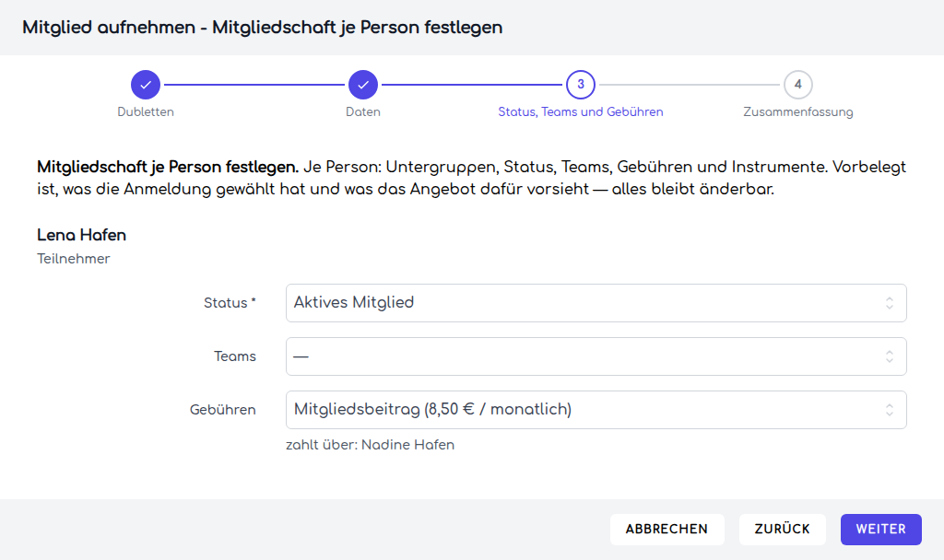
Task: Go back with the ZURÜCK button
Action: pos(782,530)
